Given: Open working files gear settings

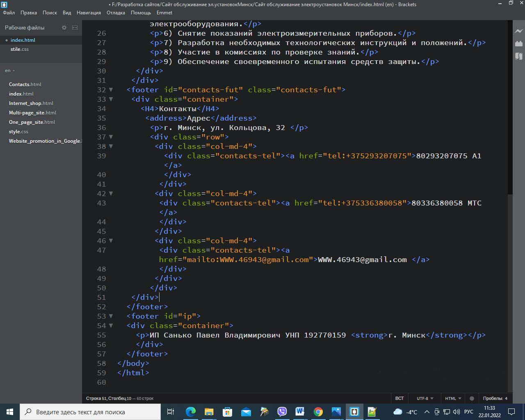Looking at the screenshot, I should tap(64, 27).
